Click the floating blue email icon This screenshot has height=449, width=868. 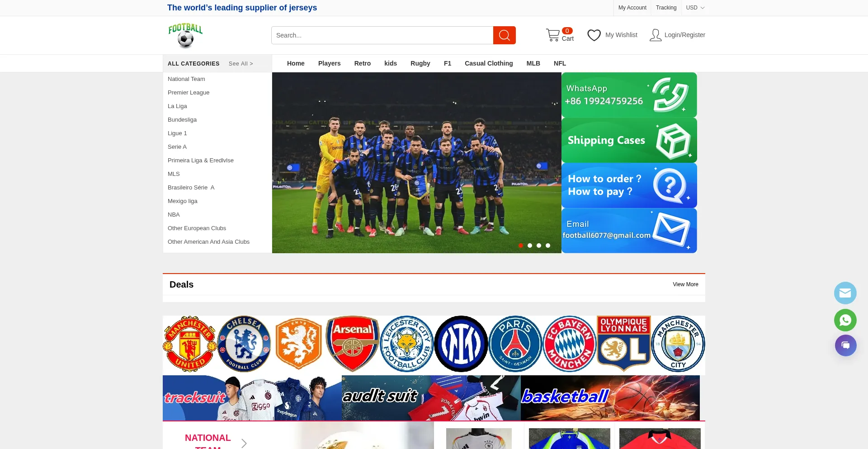pos(845,293)
